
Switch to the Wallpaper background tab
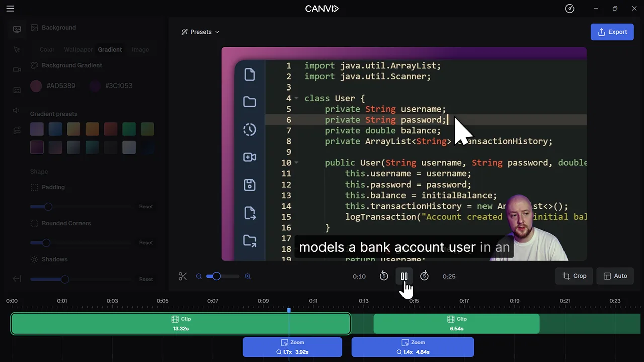[x=78, y=50]
